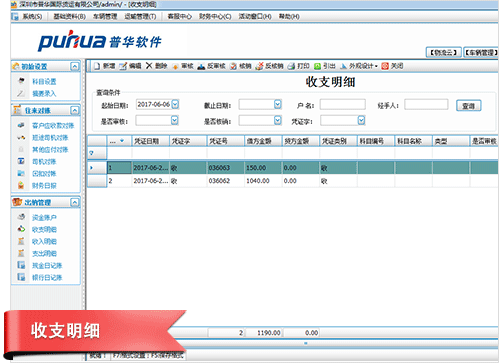Click the 查询 search button
Viewport: 499px width, 364px height.
pos(468,106)
